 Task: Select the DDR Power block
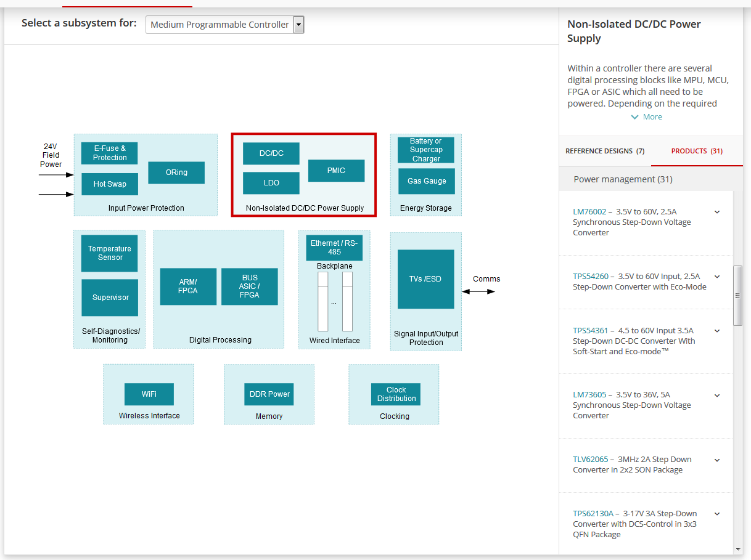click(x=269, y=394)
